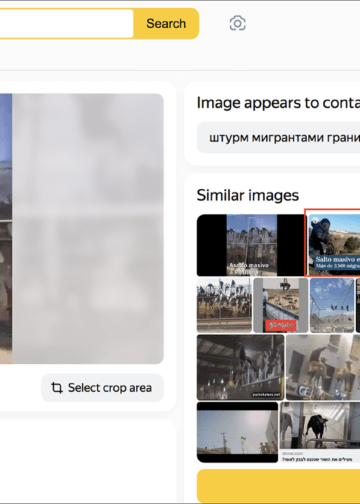360x504 pixels.
Task: Open the partially visible dark thumbnail at the right edge
Action: pyautogui.click(x=358, y=305)
